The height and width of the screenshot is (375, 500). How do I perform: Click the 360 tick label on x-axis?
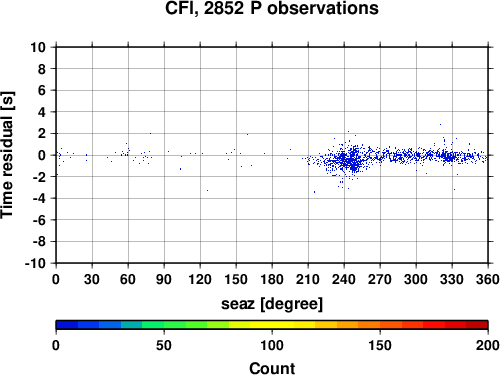point(488,279)
